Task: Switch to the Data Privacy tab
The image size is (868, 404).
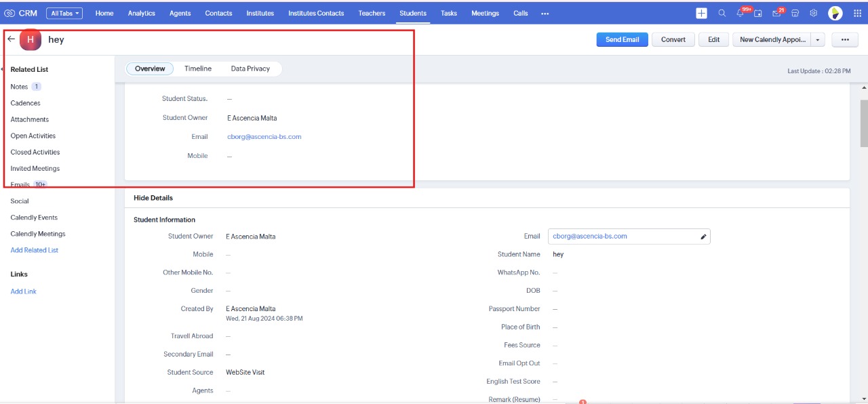Action: point(250,68)
